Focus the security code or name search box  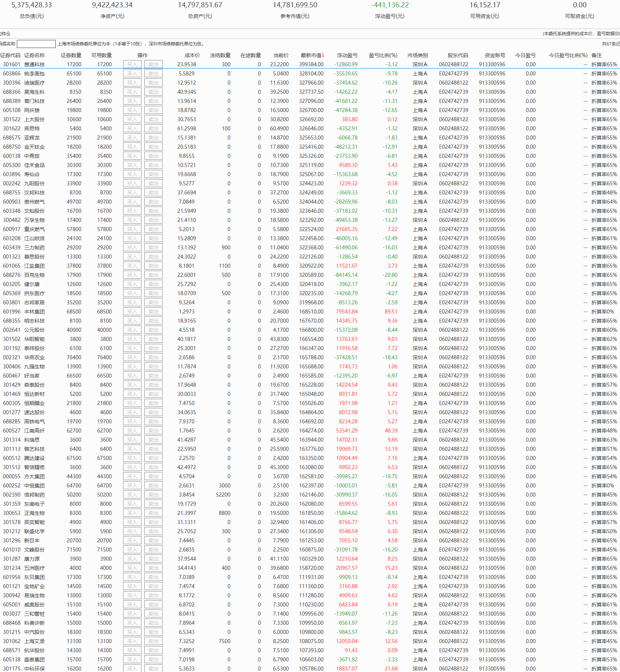pyautogui.click(x=36, y=44)
